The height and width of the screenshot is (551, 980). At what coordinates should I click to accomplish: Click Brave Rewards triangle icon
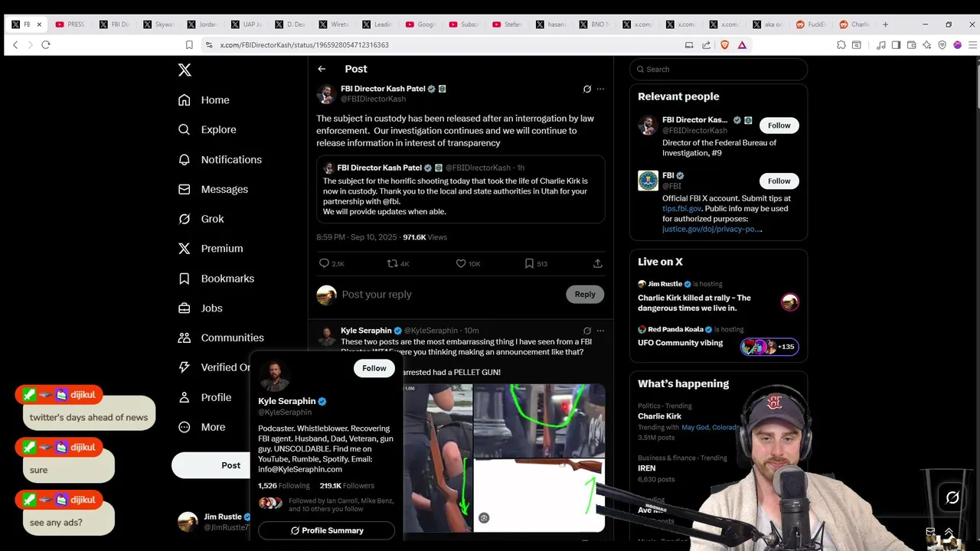742,45
